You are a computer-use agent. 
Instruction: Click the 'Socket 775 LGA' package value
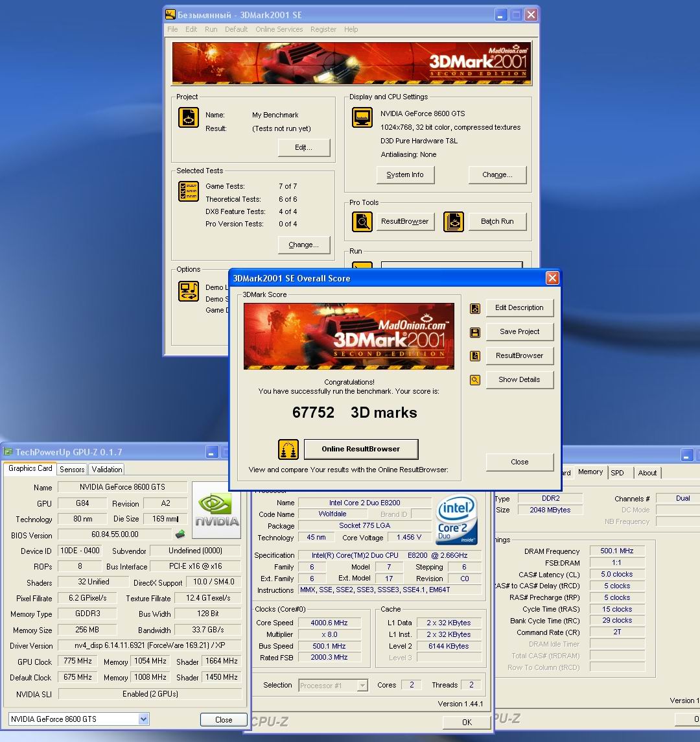365,525
